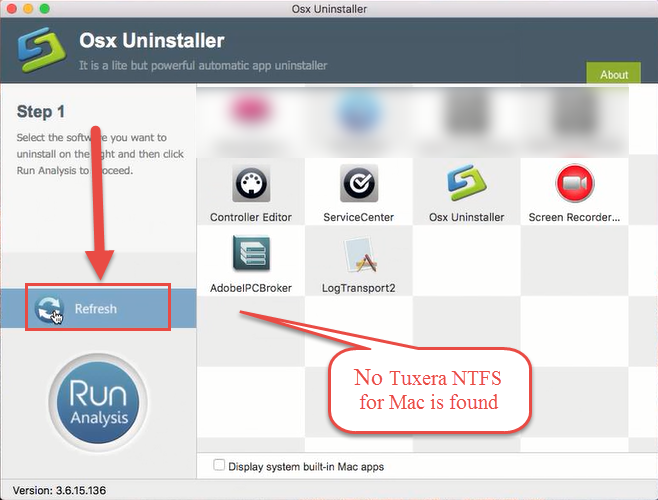Viewport: 658px width, 500px height.
Task: Select the Controller Editor app icon
Action: click(251, 185)
